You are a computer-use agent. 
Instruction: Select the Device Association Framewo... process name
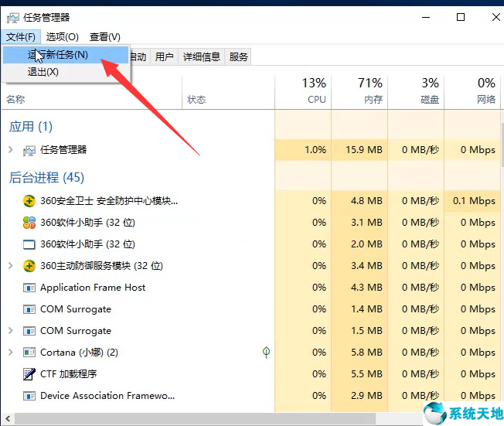(107, 396)
